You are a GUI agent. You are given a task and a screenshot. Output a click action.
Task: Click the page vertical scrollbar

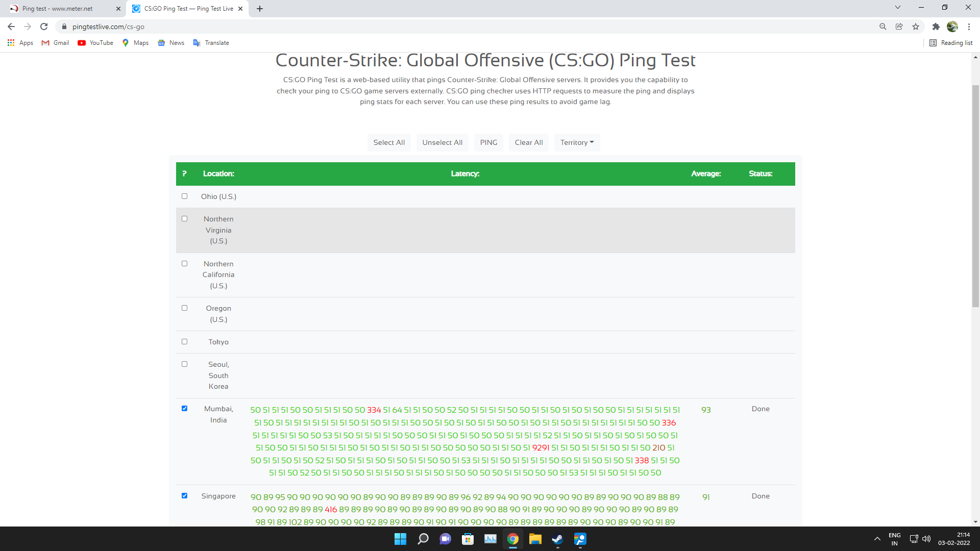pos(976,196)
